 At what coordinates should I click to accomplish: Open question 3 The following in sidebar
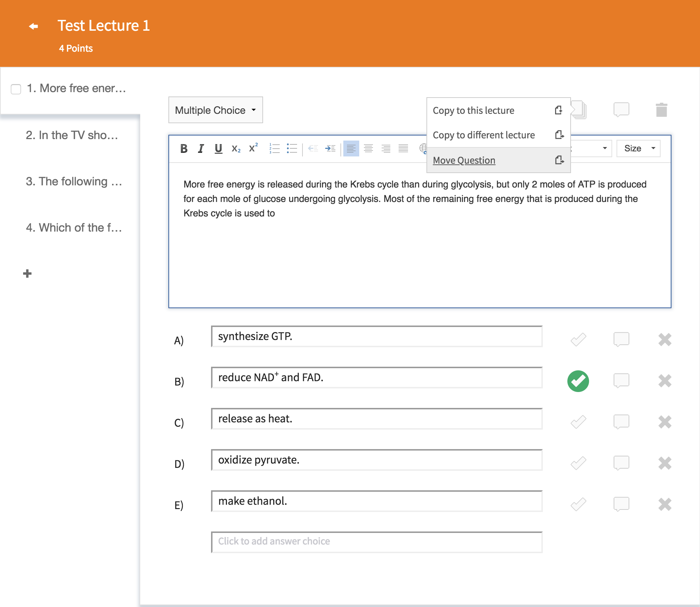coord(74,181)
